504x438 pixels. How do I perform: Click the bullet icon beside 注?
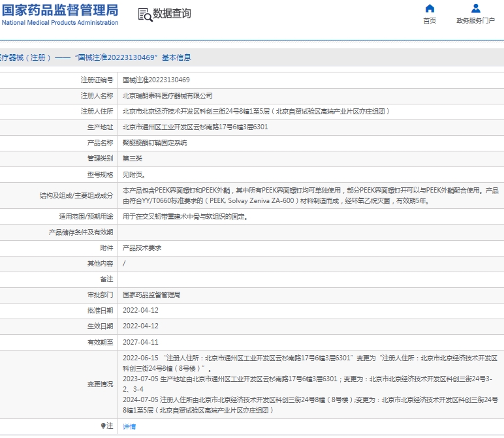[x=102, y=426]
